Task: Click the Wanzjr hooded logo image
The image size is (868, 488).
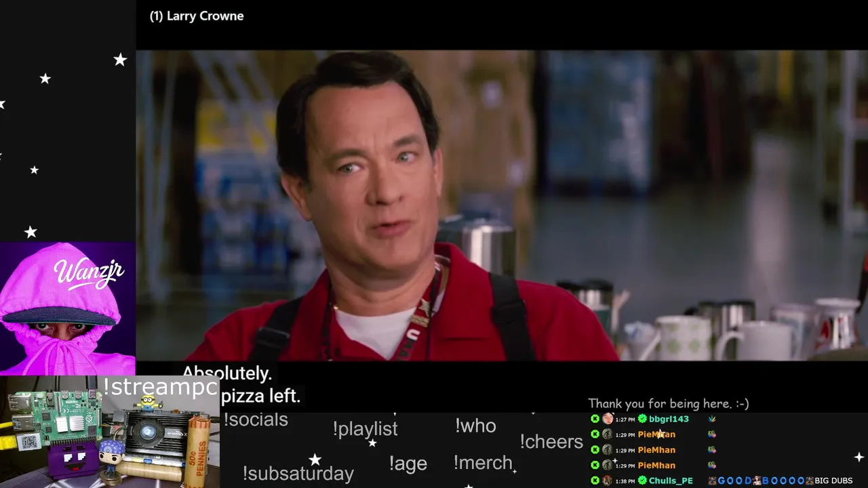Action: point(68,308)
